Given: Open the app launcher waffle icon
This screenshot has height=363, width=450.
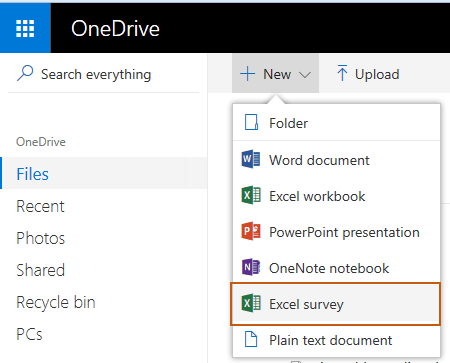Looking at the screenshot, I should (25, 28).
